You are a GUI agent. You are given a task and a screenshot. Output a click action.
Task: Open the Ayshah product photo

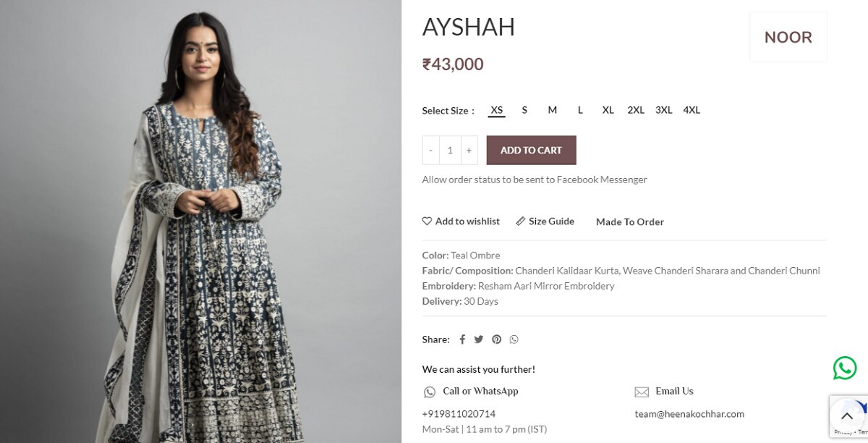click(200, 221)
